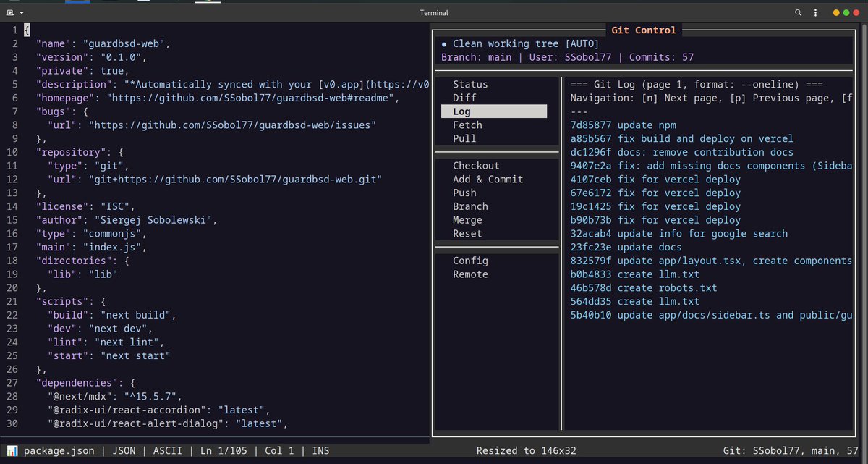
Task: Click commit 7d85877 update npm
Action: coord(625,125)
